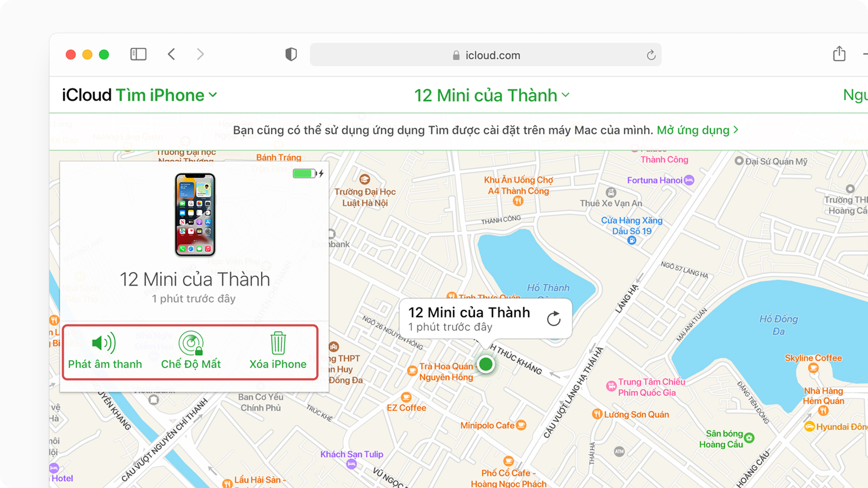Select the Fortuna Hanoi hotel pin
The image size is (868, 488).
point(689,180)
